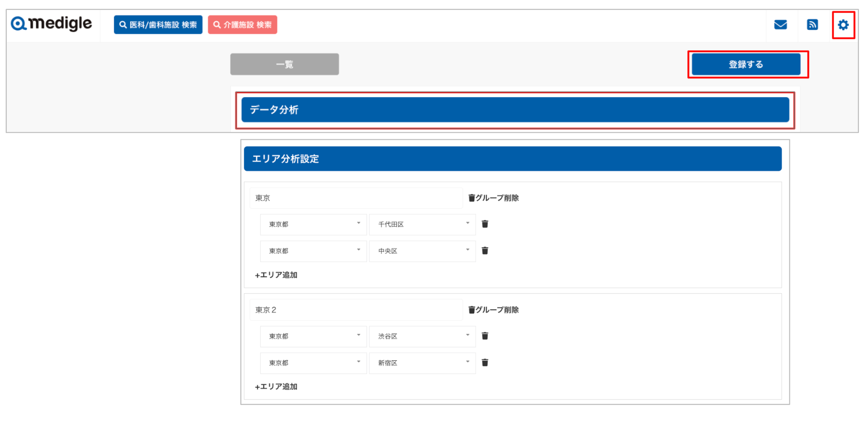This screenshot has height=424, width=868.
Task: Delete the 東京２ group via trash icon
Action: coord(472,310)
